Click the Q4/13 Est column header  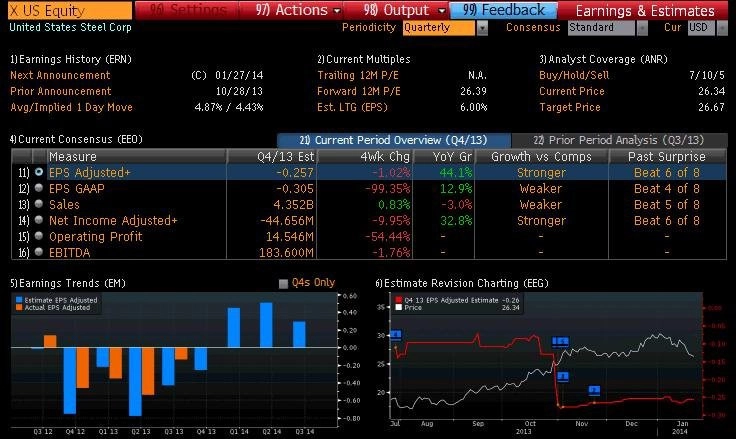(272, 156)
